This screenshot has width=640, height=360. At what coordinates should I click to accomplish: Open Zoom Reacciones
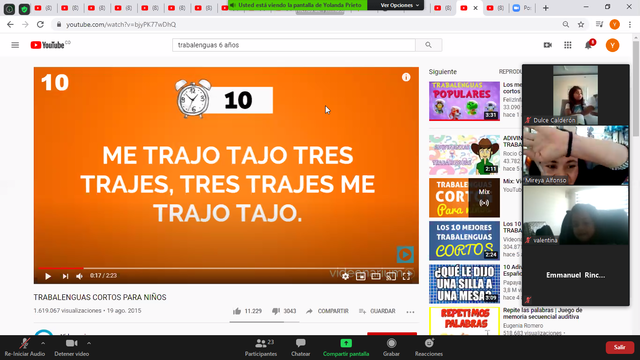click(x=429, y=348)
